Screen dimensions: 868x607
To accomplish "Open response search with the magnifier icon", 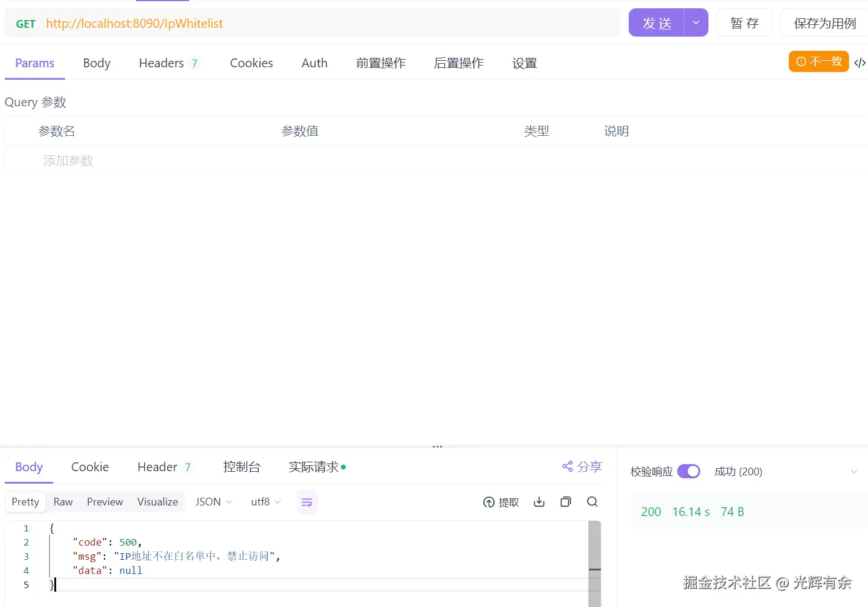I will [x=592, y=501].
